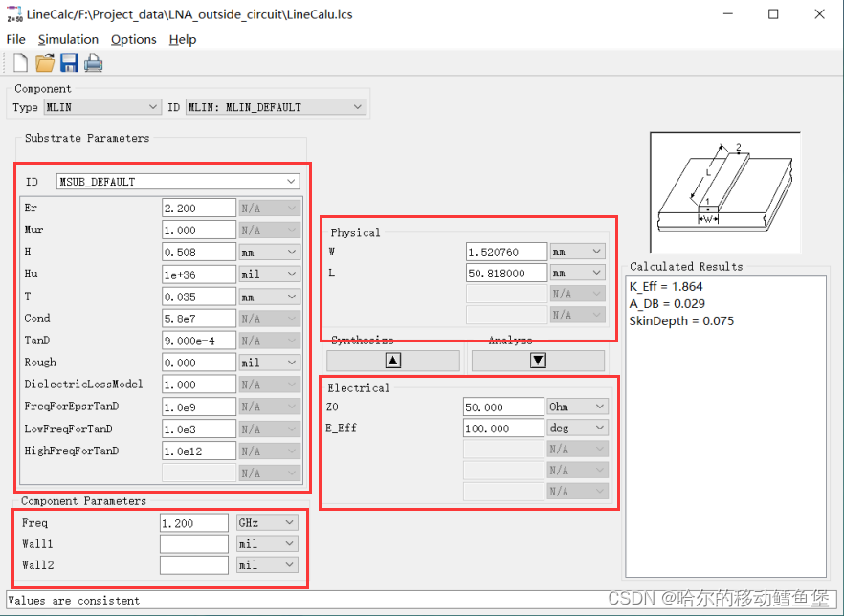Click the TanD value field 9.000e-4
Image resolution: width=844 pixels, height=616 pixels.
(199, 341)
